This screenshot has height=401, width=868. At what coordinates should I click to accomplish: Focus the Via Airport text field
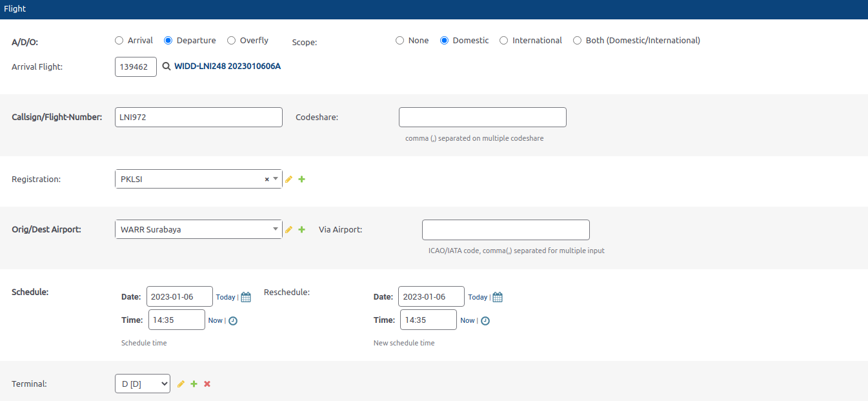tap(505, 230)
